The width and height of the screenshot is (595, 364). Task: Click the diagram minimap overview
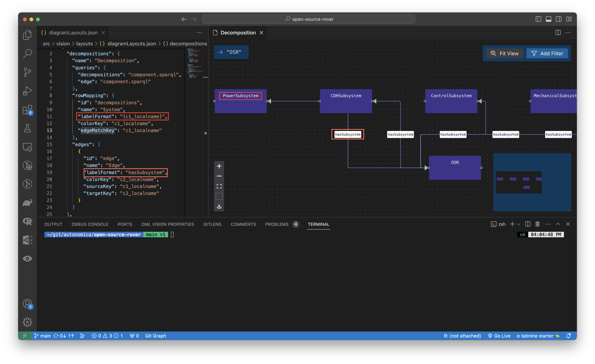point(532,182)
